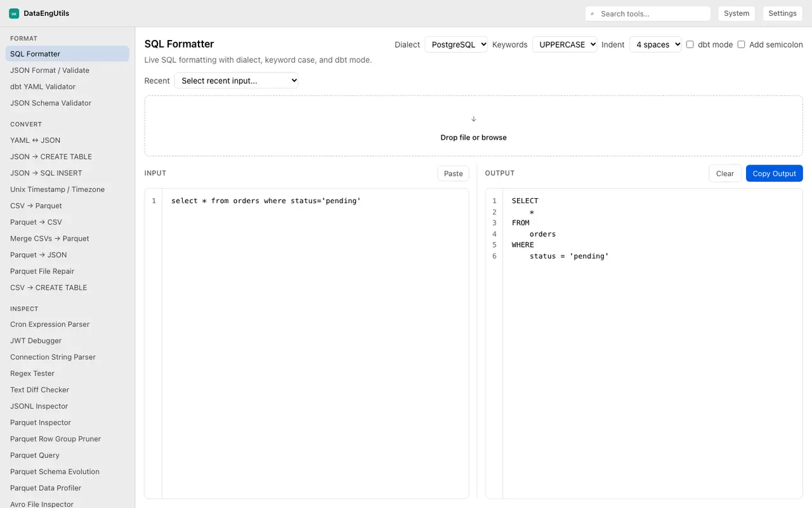Go to JSON Schema Validator
The width and height of the screenshot is (812, 508).
tap(67, 103)
